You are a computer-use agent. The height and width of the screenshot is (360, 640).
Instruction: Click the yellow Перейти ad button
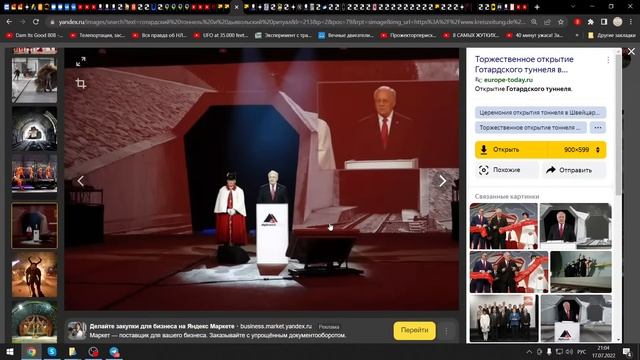coord(414,330)
